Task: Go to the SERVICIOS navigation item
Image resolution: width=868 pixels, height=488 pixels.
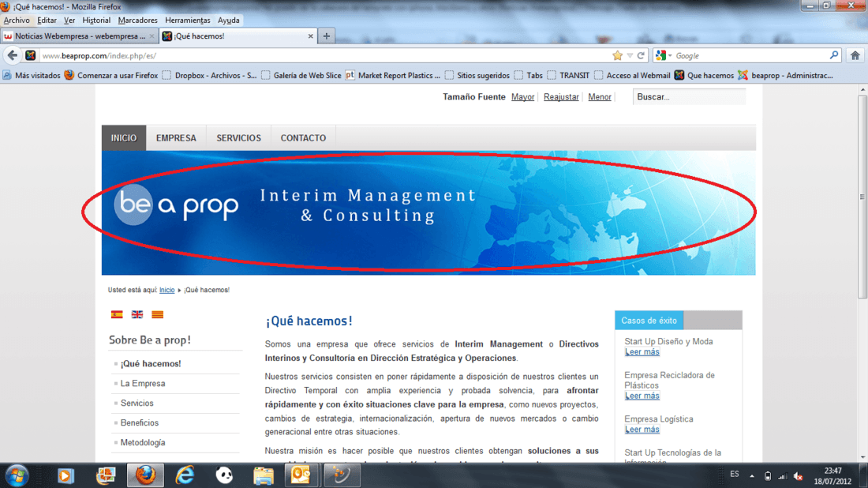Action: coord(238,138)
